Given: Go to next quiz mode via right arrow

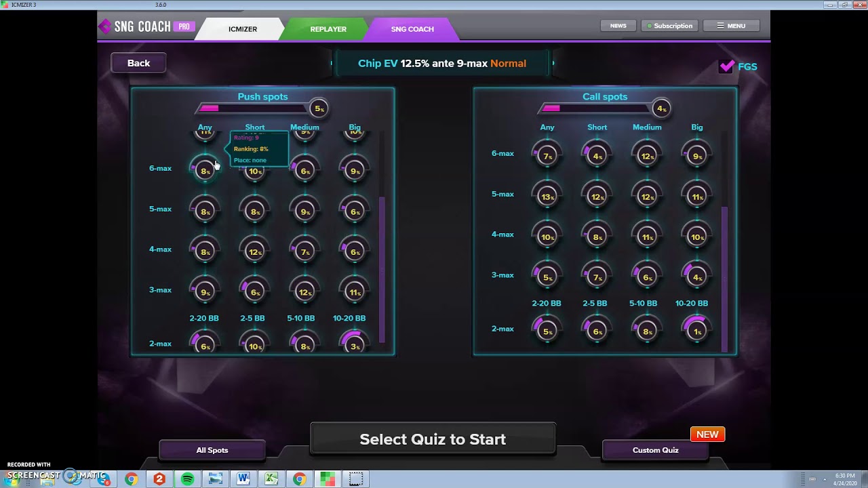Looking at the screenshot, I should click(553, 63).
